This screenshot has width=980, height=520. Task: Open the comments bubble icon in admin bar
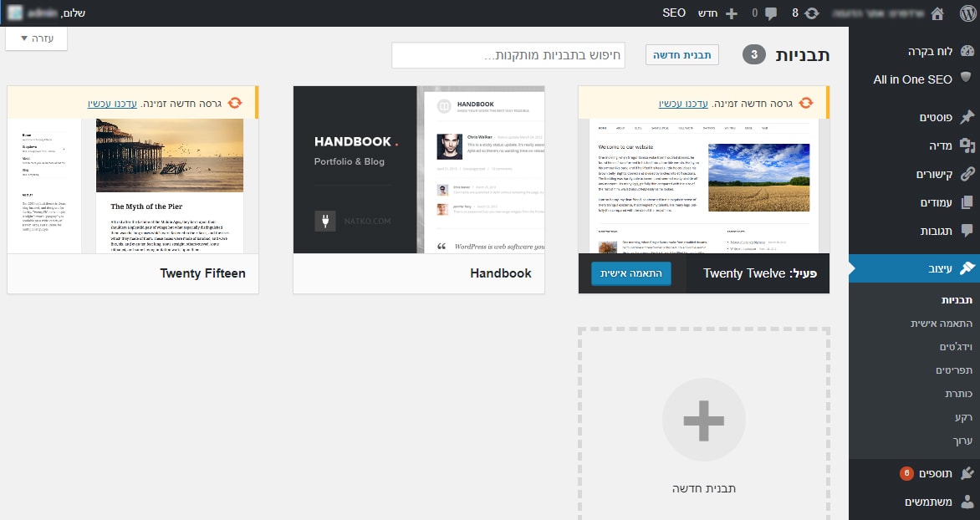(770, 13)
